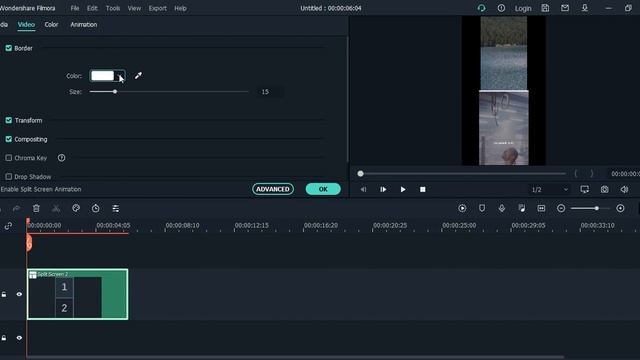Viewport: 640px width, 360px height.
Task: Stop the preview playback
Action: (x=423, y=189)
